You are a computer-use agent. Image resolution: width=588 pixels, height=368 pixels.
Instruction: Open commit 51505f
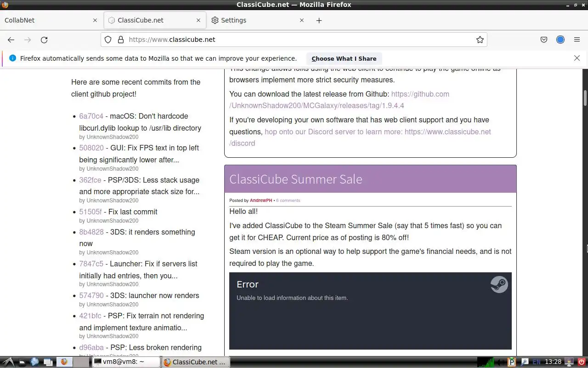click(90, 212)
